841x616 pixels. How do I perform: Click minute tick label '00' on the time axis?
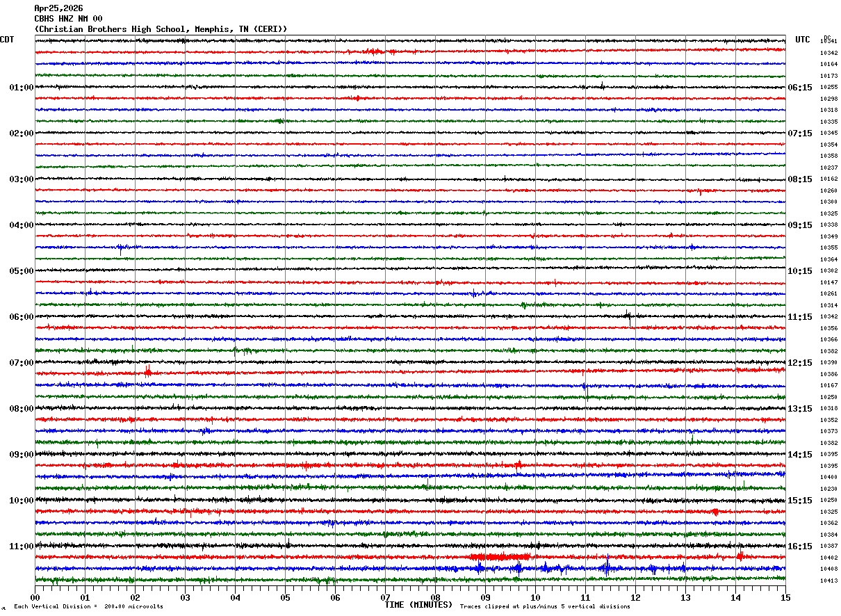pyautogui.click(x=35, y=597)
